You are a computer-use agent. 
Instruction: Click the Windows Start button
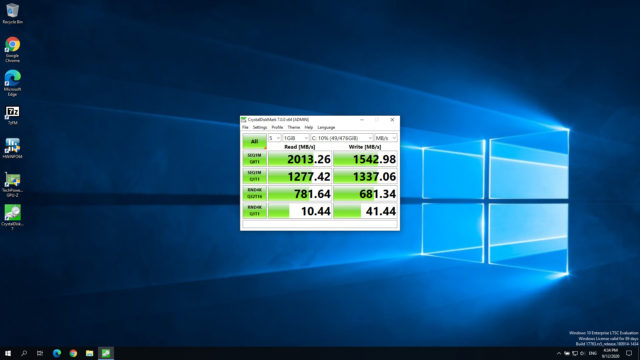click(x=8, y=353)
